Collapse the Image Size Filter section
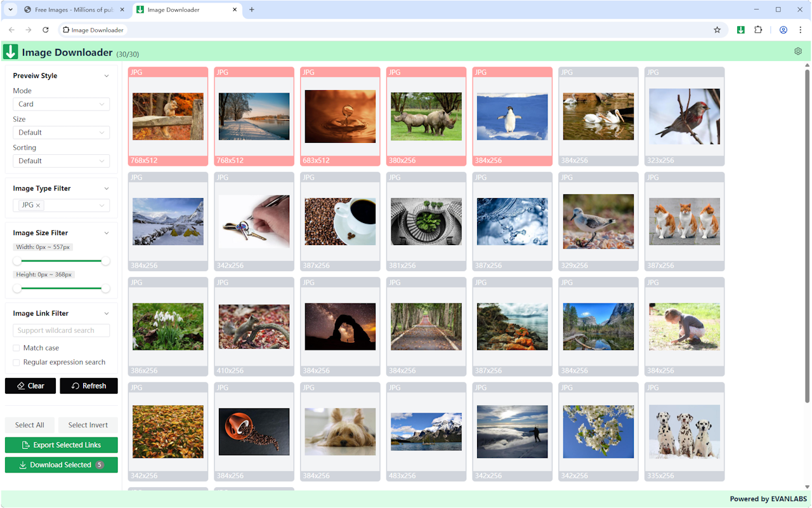 pyautogui.click(x=107, y=233)
